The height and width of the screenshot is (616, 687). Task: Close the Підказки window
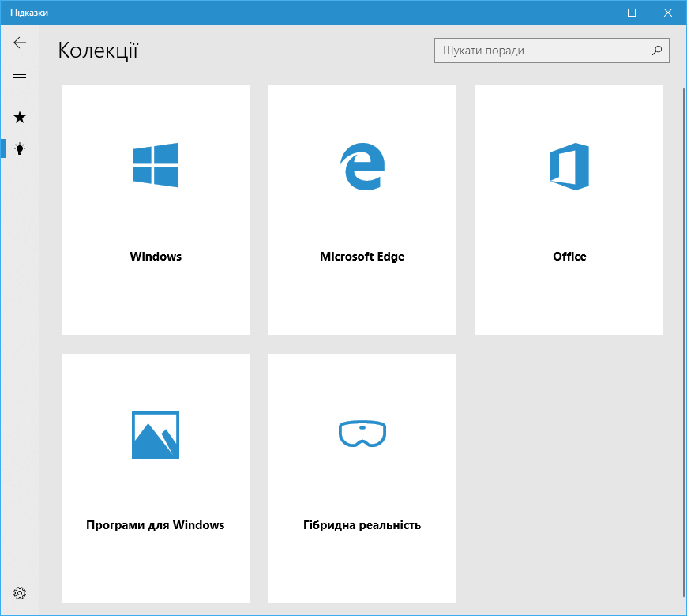(668, 13)
